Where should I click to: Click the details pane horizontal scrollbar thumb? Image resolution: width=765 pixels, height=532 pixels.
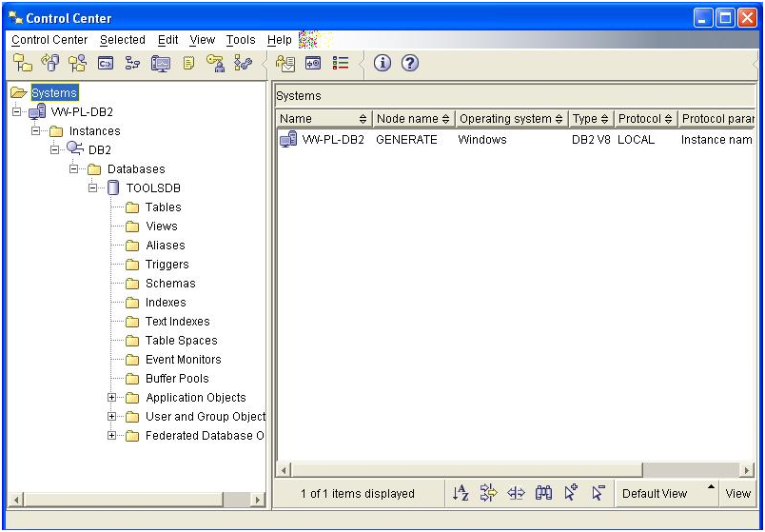coord(467,470)
